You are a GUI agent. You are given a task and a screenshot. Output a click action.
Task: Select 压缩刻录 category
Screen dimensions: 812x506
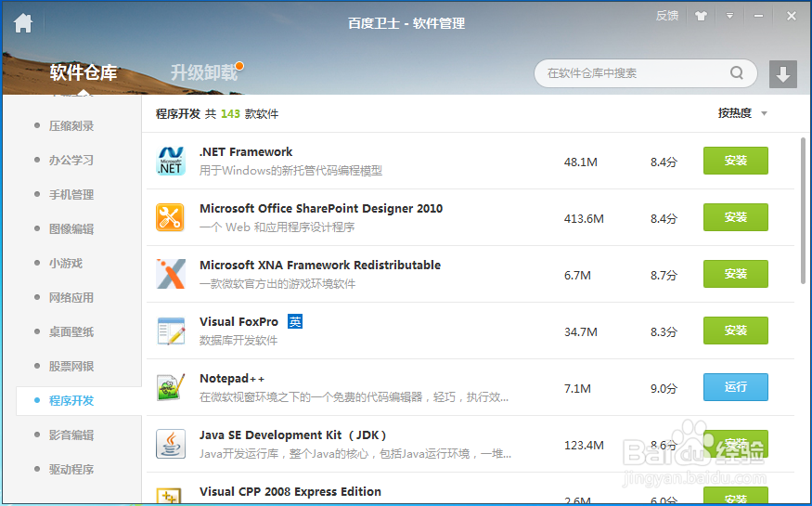pyautogui.click(x=71, y=126)
